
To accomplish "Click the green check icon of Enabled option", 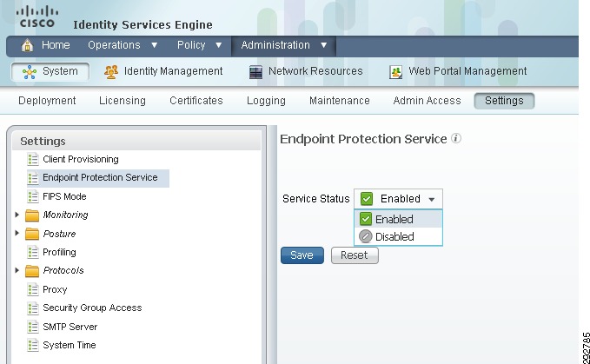I will click(365, 219).
